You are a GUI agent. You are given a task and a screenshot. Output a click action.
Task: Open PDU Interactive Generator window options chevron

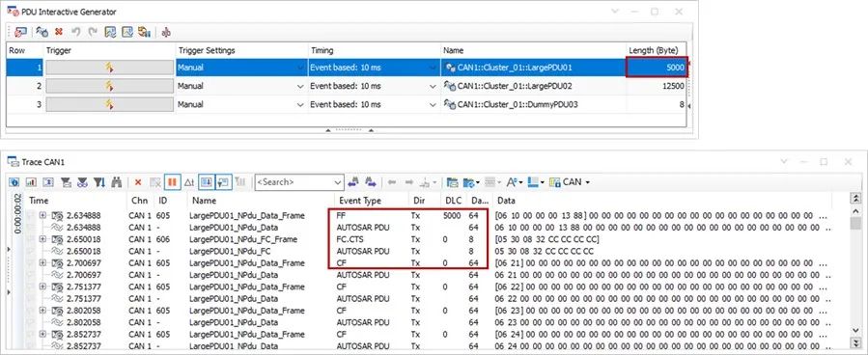[615, 11]
